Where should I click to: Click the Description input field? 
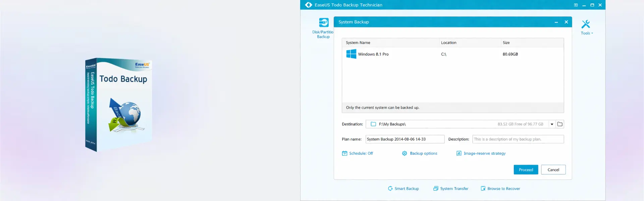pos(518,139)
